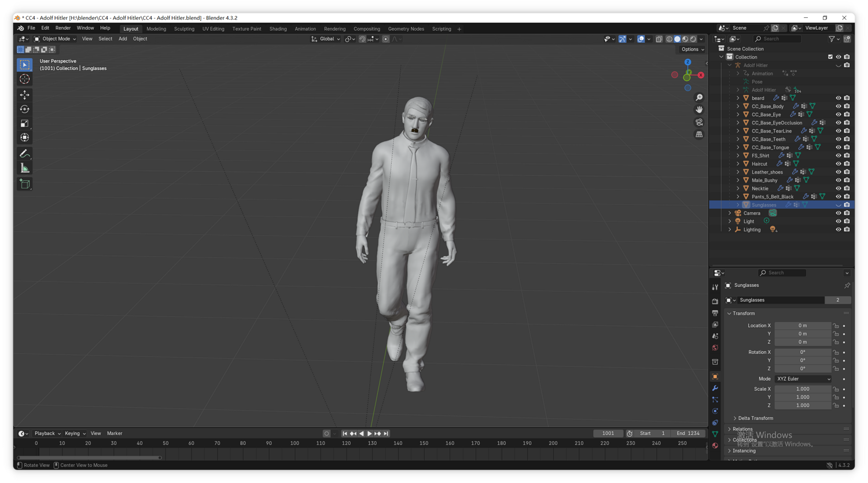Toggle snapping magnet in the header
This screenshot has height=483, width=868.
click(362, 39)
